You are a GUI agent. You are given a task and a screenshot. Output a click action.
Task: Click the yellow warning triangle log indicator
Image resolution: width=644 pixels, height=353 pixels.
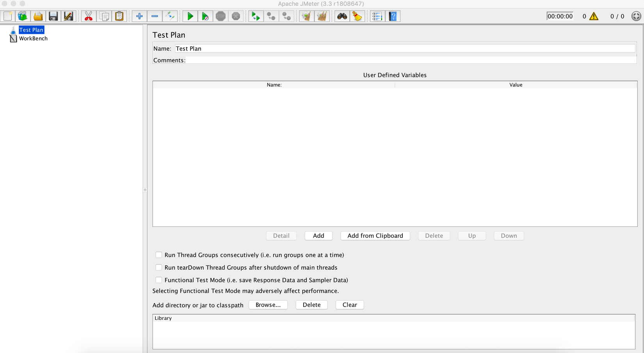(594, 16)
